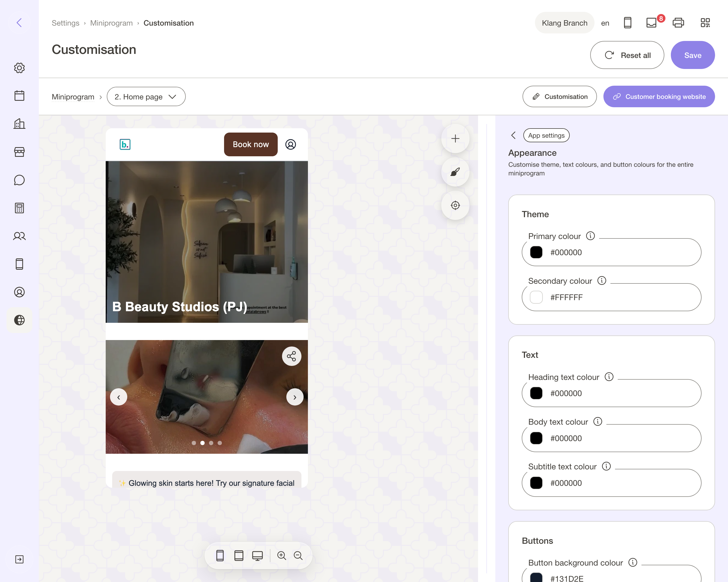Open the QR code icon in header
The image size is (728, 582).
(705, 23)
